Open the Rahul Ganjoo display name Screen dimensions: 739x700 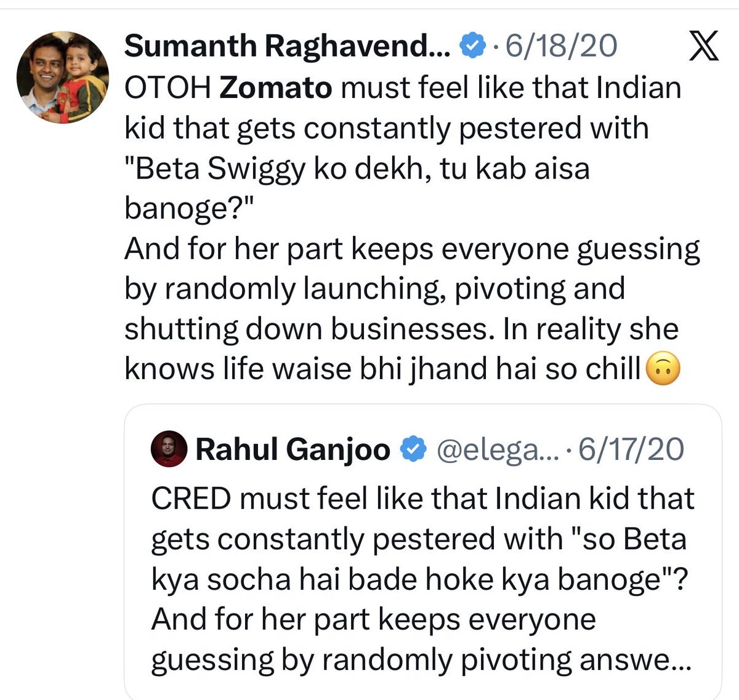293,450
